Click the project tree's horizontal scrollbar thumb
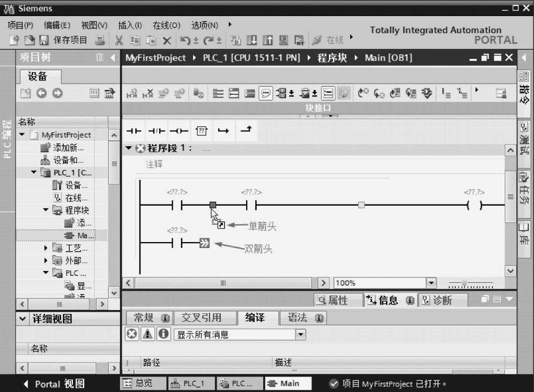Screen dimensions: 534x392 pos(59,304)
